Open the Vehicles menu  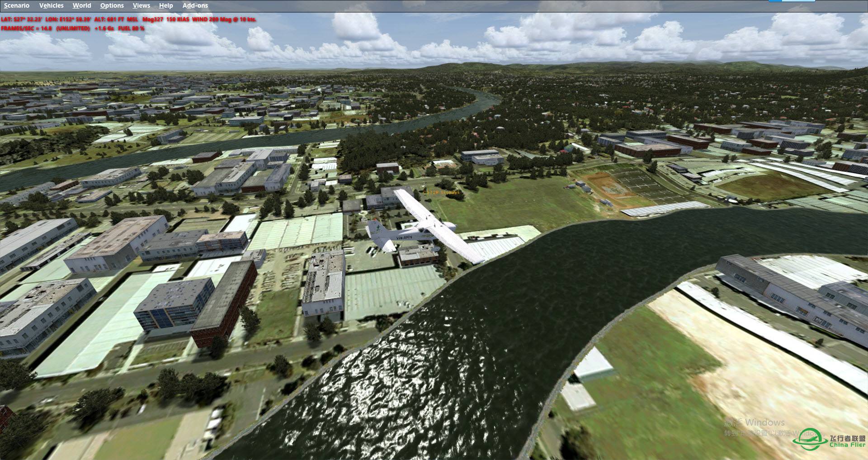coord(51,5)
